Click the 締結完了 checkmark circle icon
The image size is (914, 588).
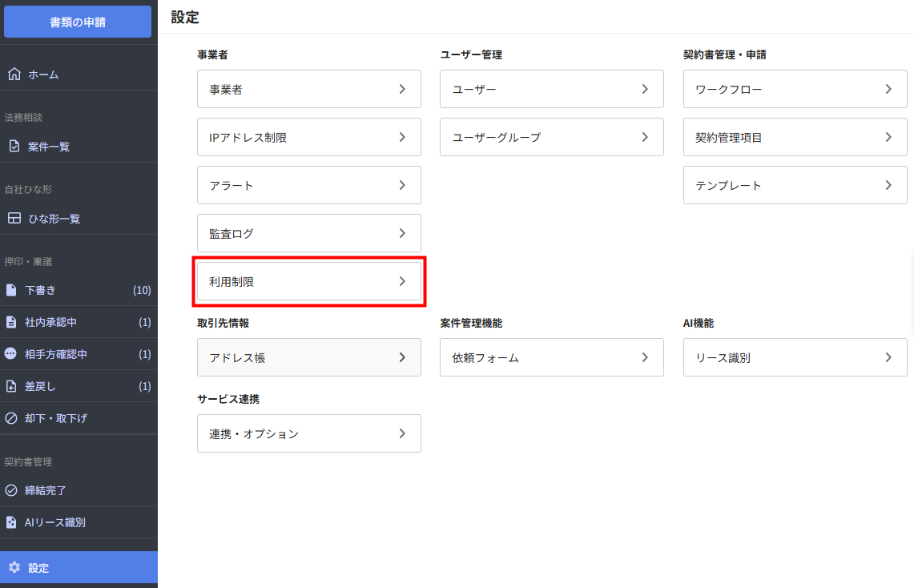[11, 490]
